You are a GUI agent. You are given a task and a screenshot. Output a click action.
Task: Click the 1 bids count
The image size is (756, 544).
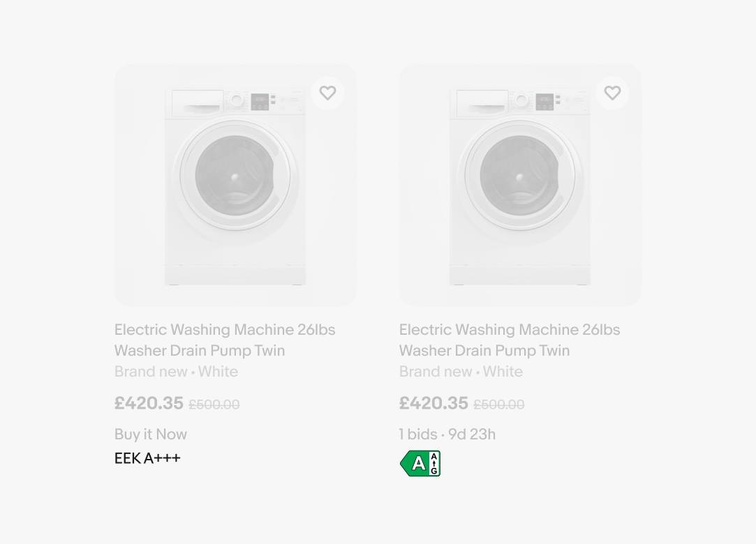pyautogui.click(x=418, y=435)
